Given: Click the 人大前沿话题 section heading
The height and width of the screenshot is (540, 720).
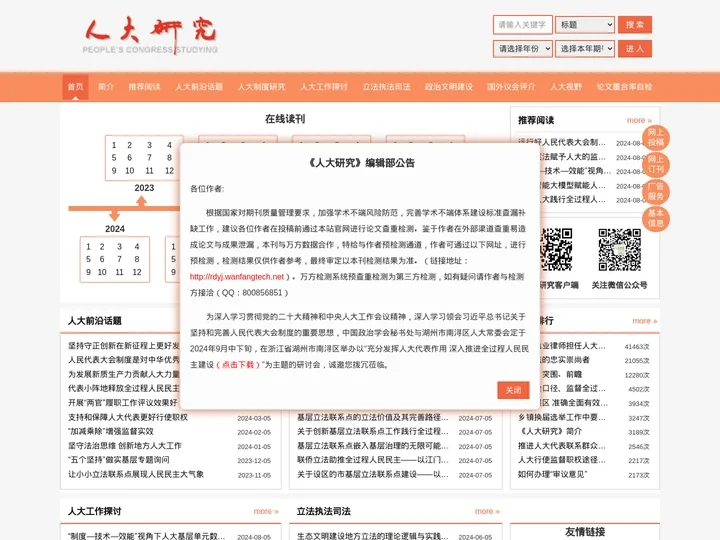Looking at the screenshot, I should (95, 321).
